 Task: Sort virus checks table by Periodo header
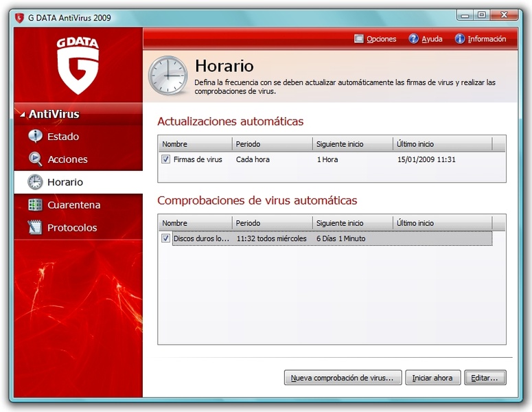(x=273, y=223)
